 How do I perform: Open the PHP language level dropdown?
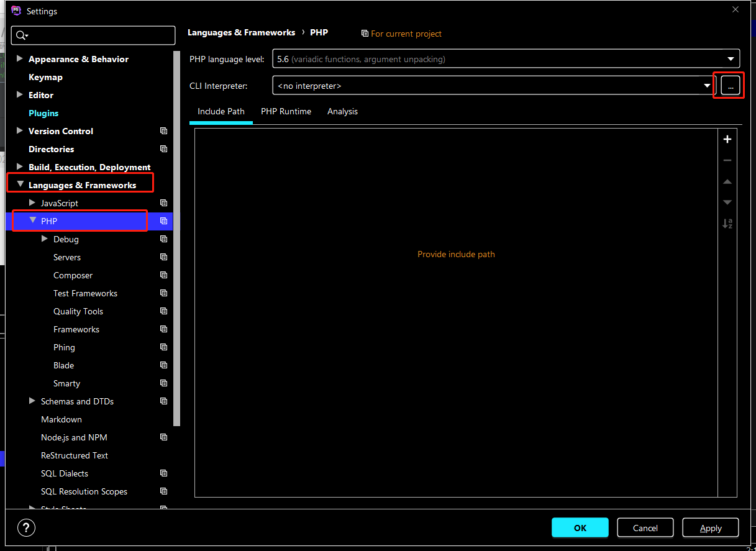[506, 59]
